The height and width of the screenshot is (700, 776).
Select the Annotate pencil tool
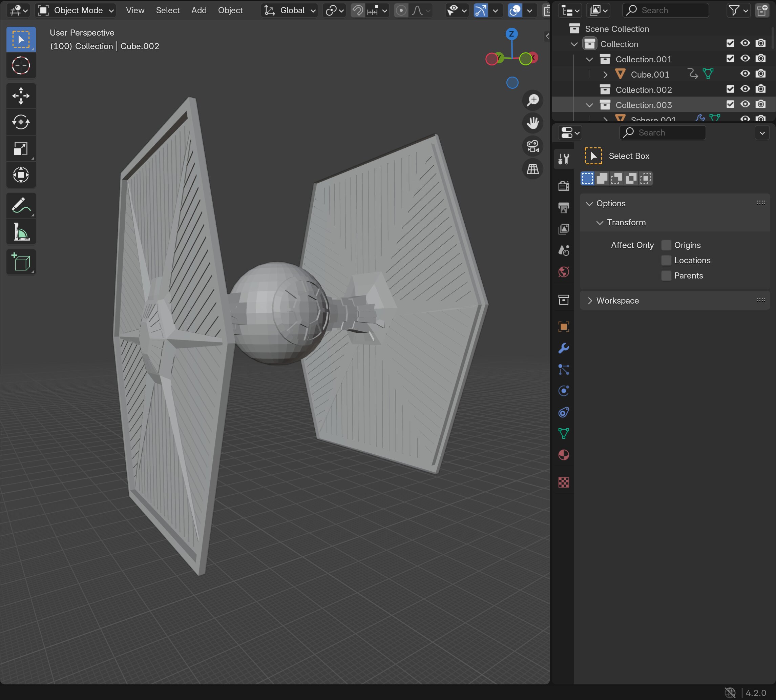[x=21, y=205]
